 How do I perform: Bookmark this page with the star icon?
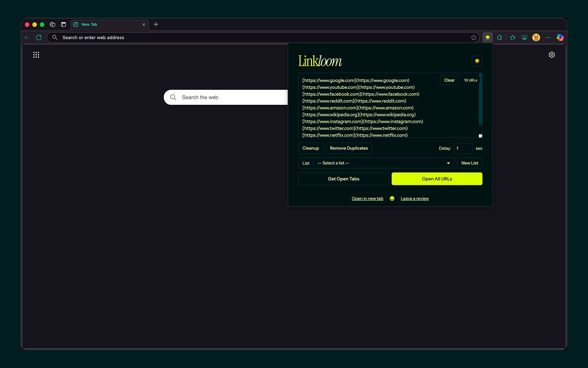point(474,38)
